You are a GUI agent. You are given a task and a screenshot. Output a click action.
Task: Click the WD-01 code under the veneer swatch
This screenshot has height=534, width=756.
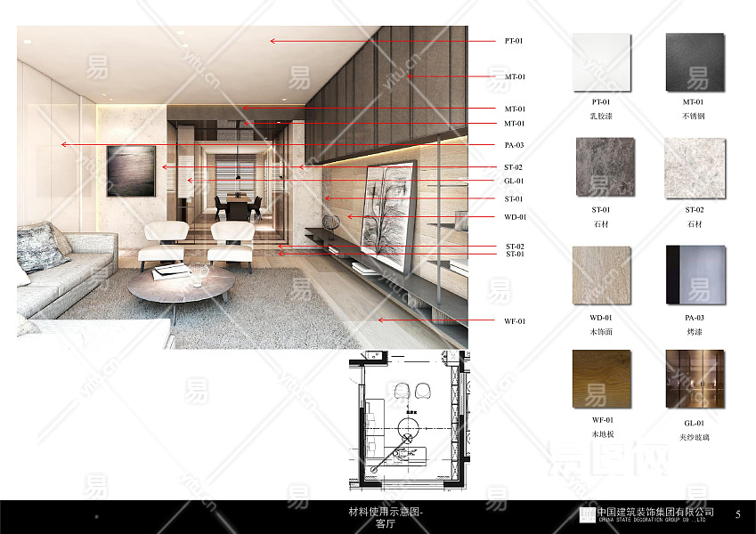(x=601, y=318)
